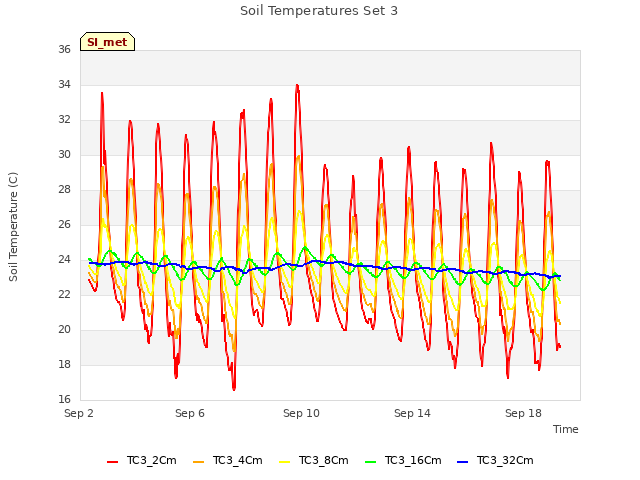Click the 20 y-axis tick label
The image size is (640, 480).
[64, 329]
